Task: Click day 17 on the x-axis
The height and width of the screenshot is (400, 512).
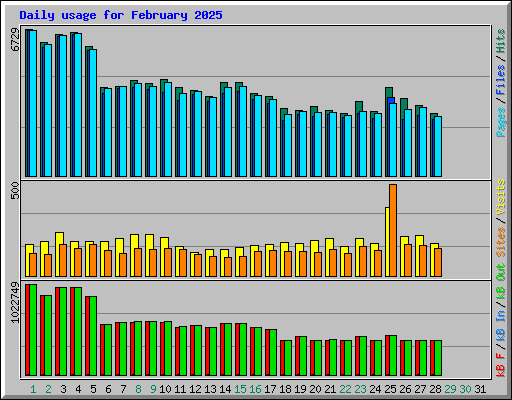Action: click(x=270, y=389)
